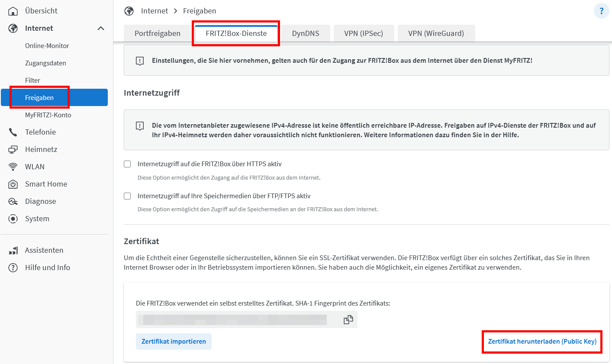Collapse the Internet menu chevron

click(x=101, y=28)
